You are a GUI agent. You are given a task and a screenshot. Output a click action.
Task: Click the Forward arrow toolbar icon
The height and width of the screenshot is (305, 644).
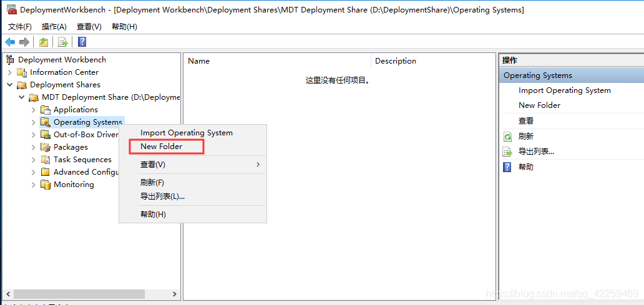click(x=24, y=42)
